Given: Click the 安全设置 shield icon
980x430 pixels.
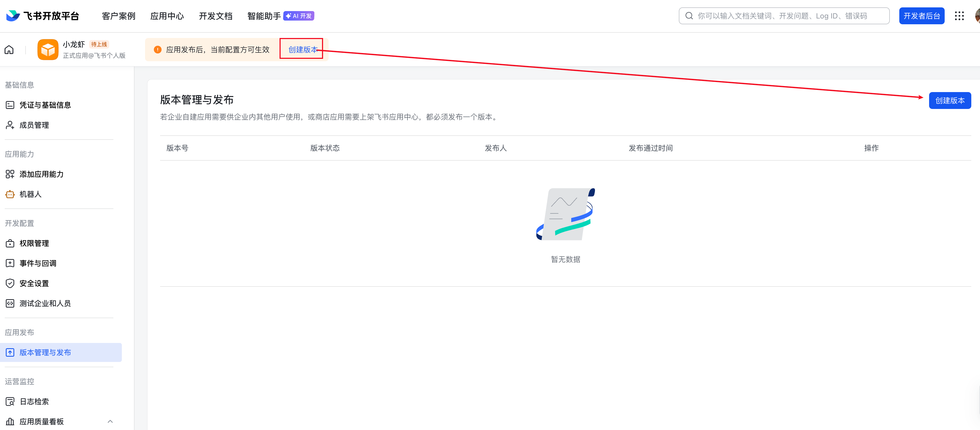Looking at the screenshot, I should click(10, 284).
